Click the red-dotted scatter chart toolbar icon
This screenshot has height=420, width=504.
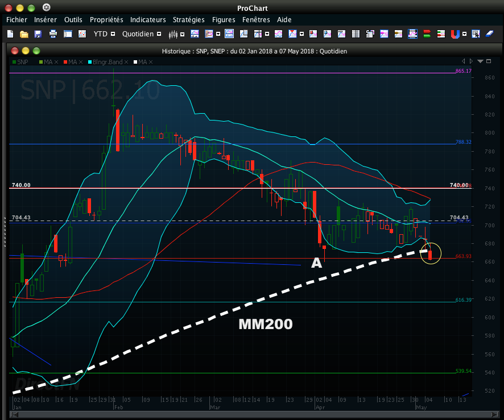pos(82,34)
